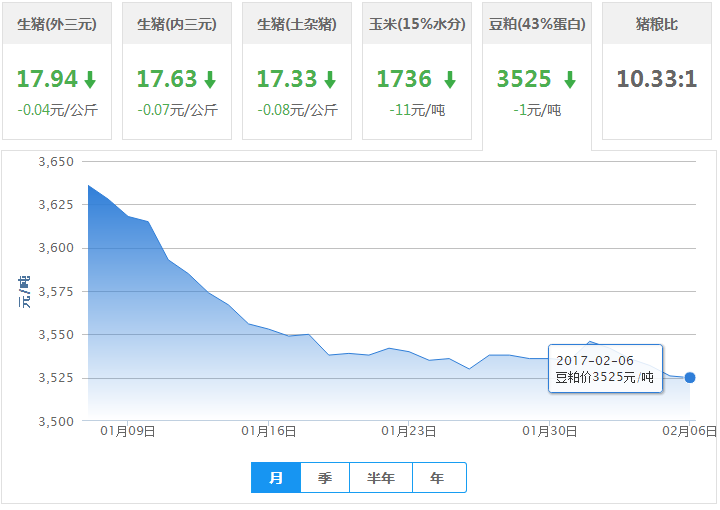Click the 01月30日 x-axis label
The width and height of the screenshot is (720, 510).
coord(550,432)
